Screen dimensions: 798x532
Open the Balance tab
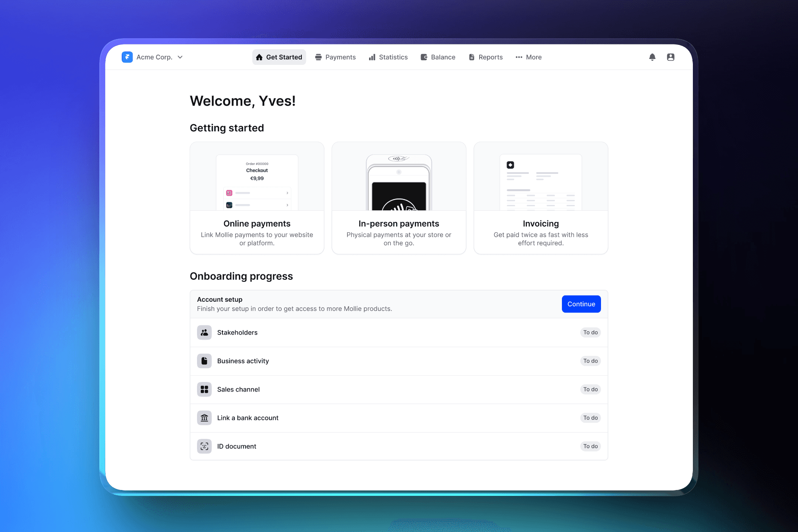pos(438,57)
